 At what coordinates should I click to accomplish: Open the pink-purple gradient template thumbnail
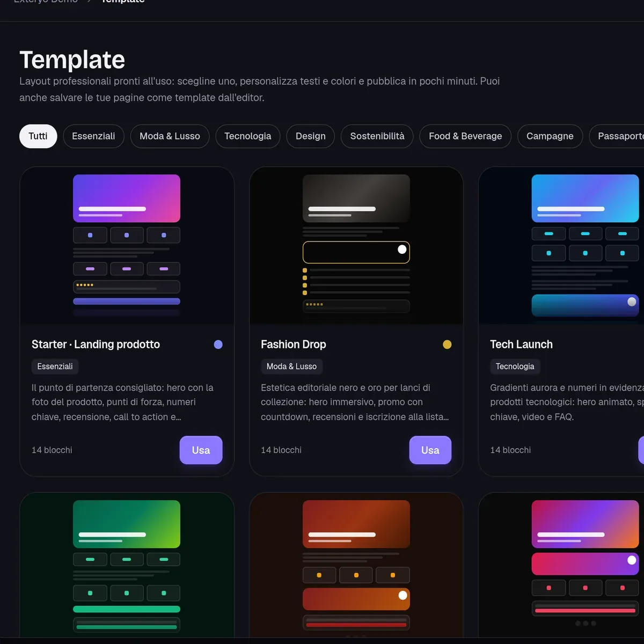pos(561,565)
